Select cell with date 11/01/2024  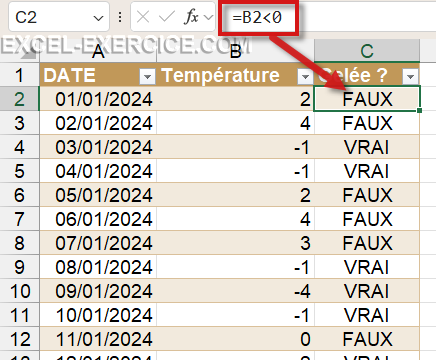[x=98, y=339]
